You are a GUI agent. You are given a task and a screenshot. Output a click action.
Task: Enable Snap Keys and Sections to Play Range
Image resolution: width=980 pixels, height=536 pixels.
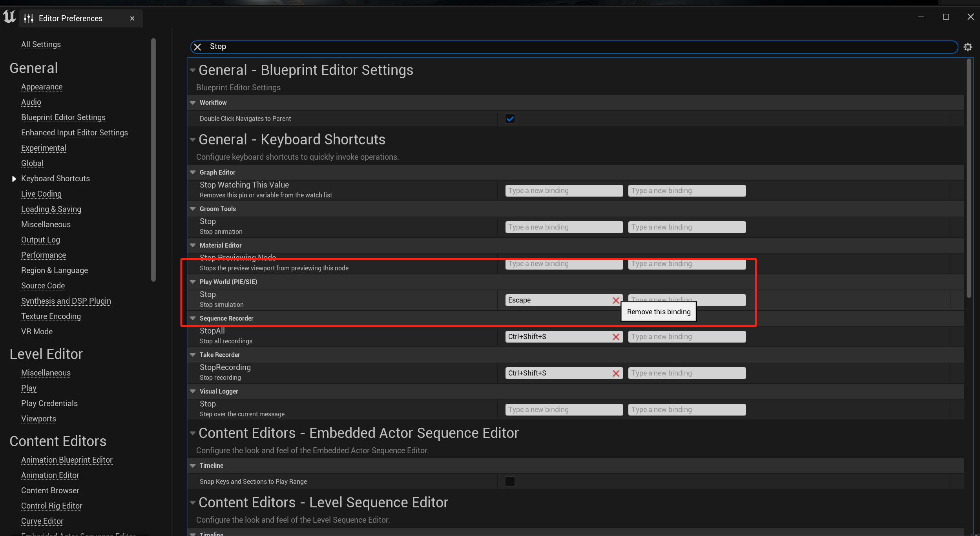pos(510,481)
